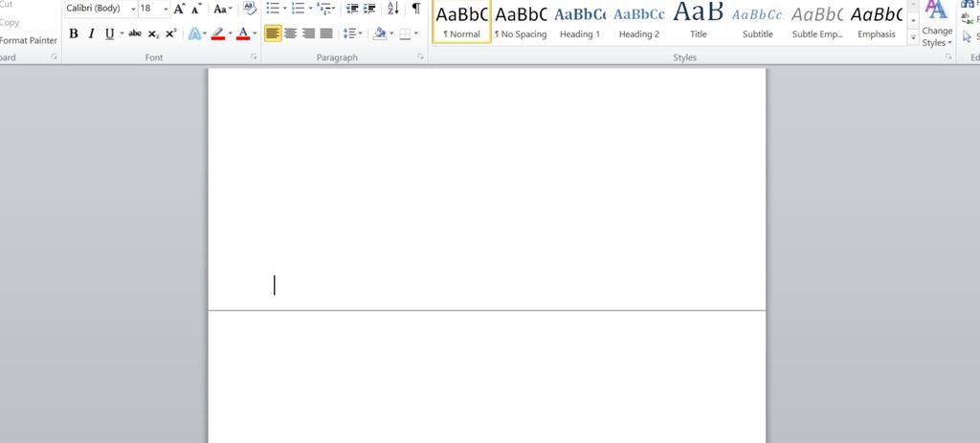The image size is (980, 443).
Task: Center the paragraph text
Action: point(291,33)
